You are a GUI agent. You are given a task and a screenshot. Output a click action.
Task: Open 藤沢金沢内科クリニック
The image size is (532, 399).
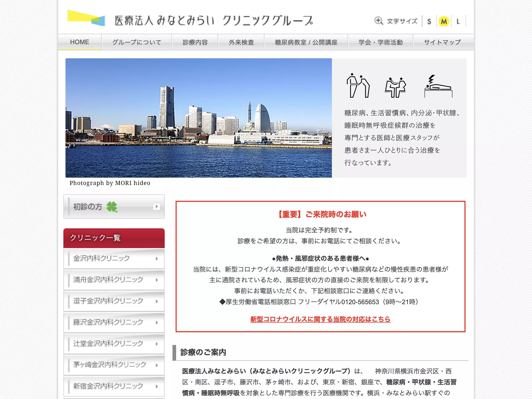114,323
